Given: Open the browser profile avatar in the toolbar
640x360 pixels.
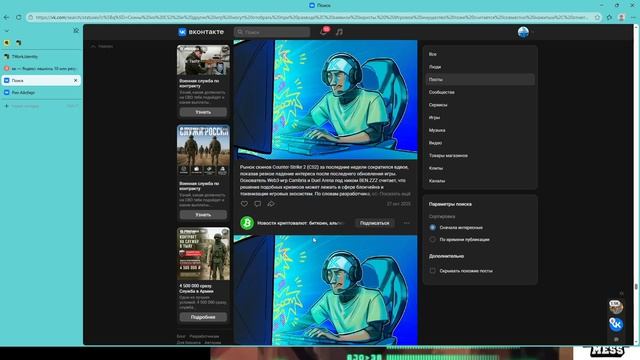Looking at the screenshot, I should point(621,17).
